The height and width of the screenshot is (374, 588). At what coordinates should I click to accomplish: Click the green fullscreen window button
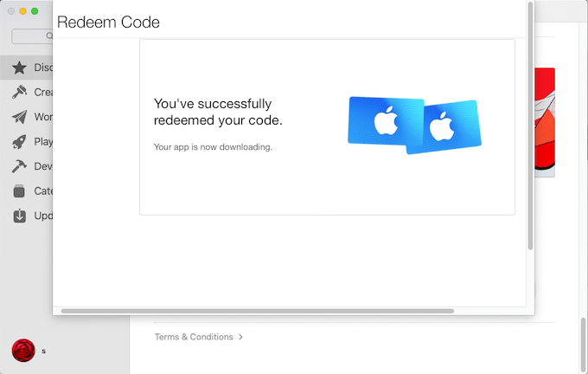[35, 11]
